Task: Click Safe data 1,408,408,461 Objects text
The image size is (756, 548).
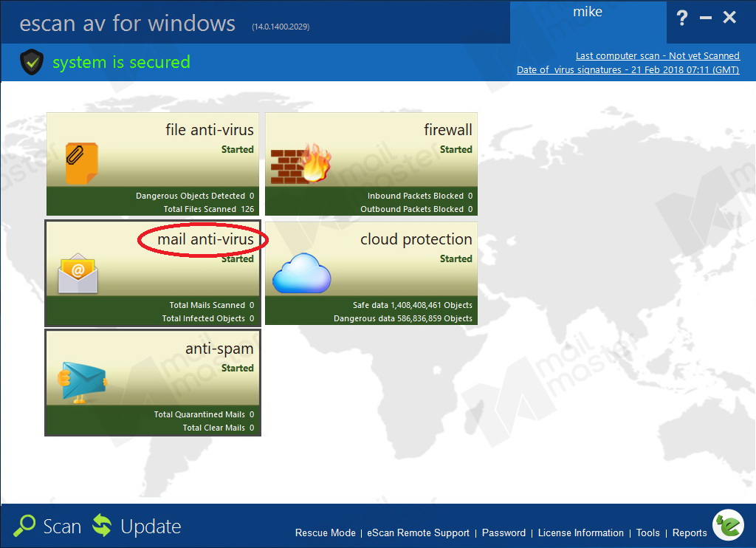Action: [x=412, y=305]
